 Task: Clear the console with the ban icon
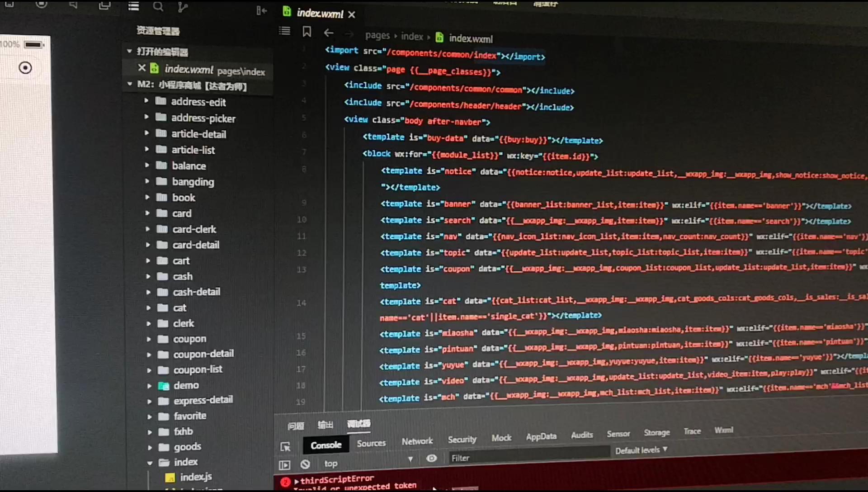(305, 464)
